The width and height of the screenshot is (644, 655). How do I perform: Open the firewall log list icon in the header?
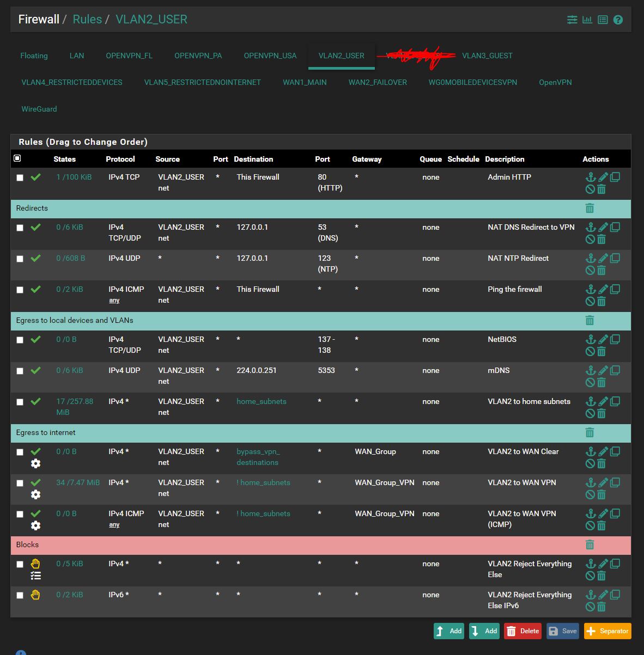pos(603,20)
